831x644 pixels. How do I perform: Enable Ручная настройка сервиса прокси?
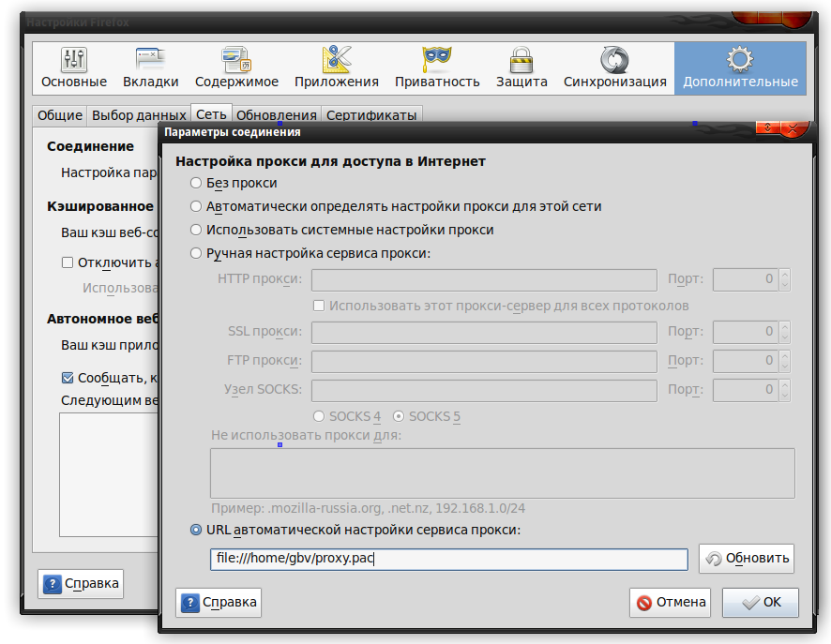[196, 253]
